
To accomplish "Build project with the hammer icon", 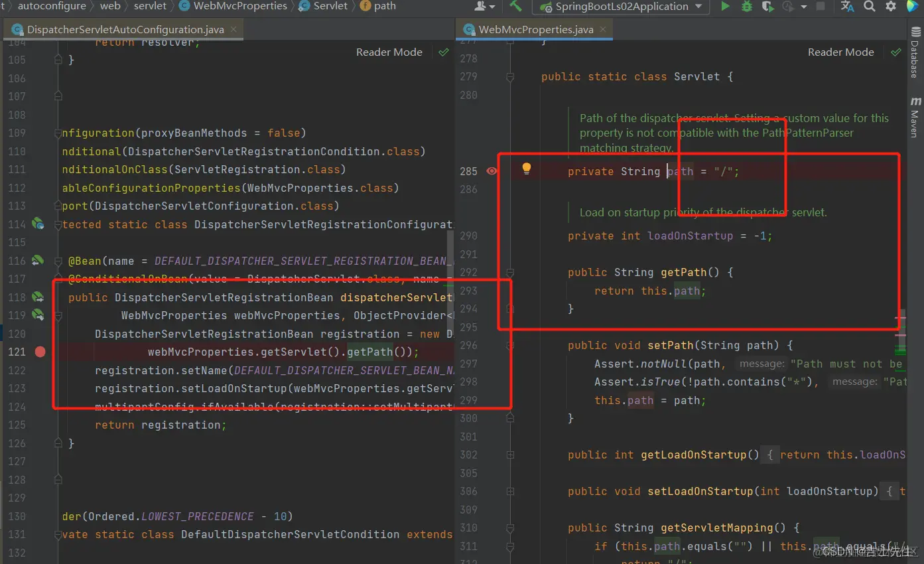I will point(515,7).
